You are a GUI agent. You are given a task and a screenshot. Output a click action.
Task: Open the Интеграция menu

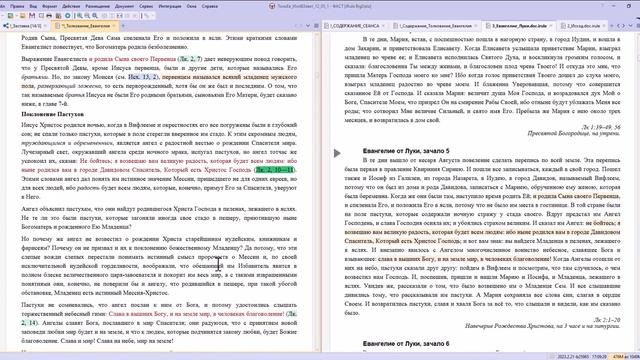pos(170,7)
